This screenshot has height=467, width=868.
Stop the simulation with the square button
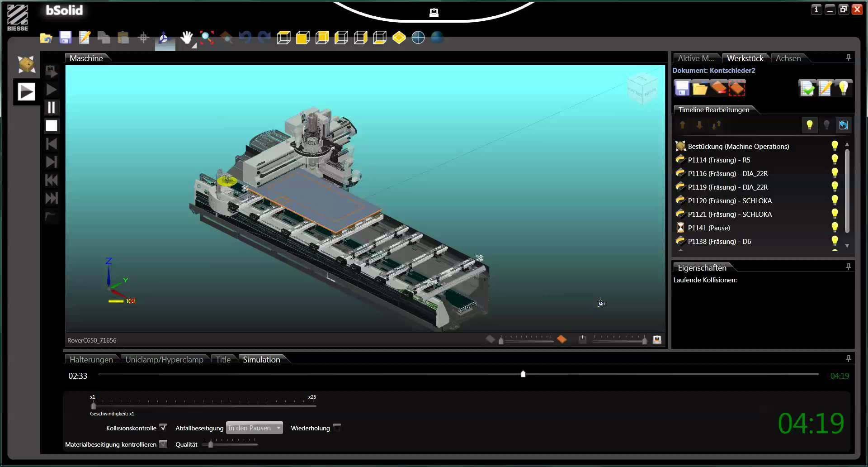click(x=52, y=126)
